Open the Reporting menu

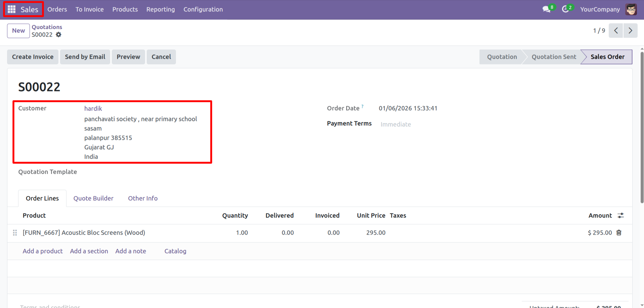point(160,9)
